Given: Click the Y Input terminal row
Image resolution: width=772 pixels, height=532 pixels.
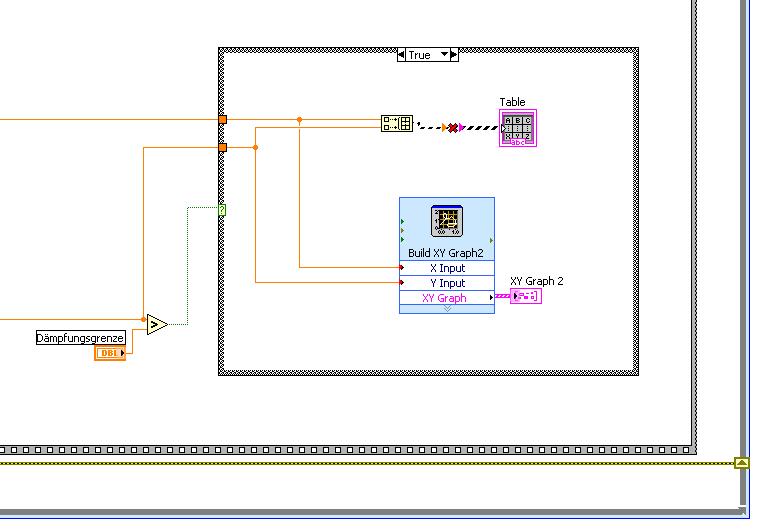Looking at the screenshot, I should click(x=447, y=283).
